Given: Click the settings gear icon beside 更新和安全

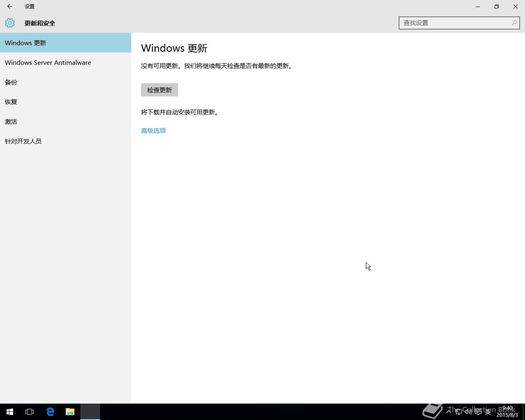Looking at the screenshot, I should pyautogui.click(x=10, y=23).
